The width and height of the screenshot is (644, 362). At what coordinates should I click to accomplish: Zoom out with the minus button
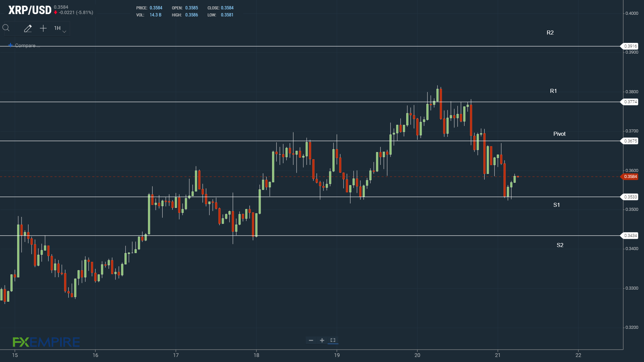[x=311, y=340]
